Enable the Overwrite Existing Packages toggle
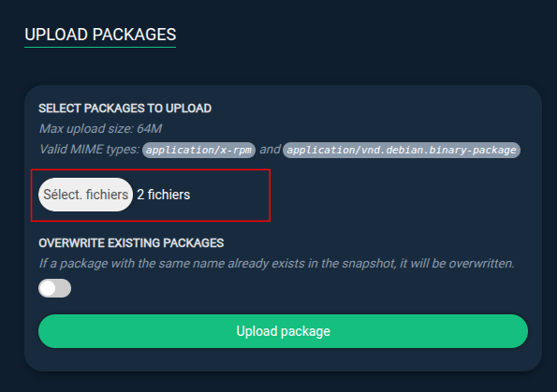This screenshot has height=392, width=557. (x=54, y=288)
